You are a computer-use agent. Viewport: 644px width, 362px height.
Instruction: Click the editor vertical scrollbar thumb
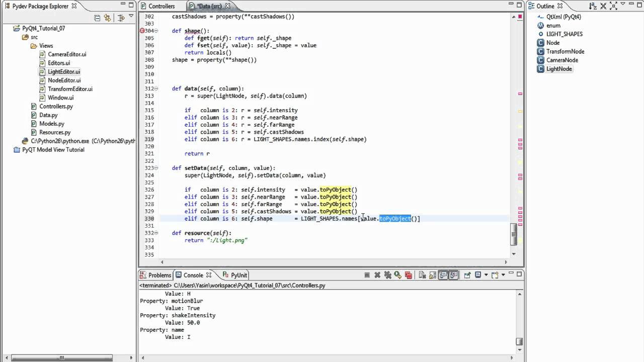click(x=514, y=234)
